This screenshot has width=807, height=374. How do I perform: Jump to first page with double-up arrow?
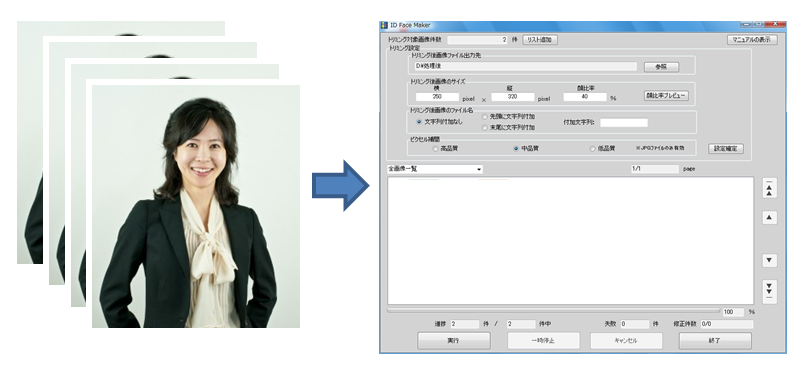[769, 189]
